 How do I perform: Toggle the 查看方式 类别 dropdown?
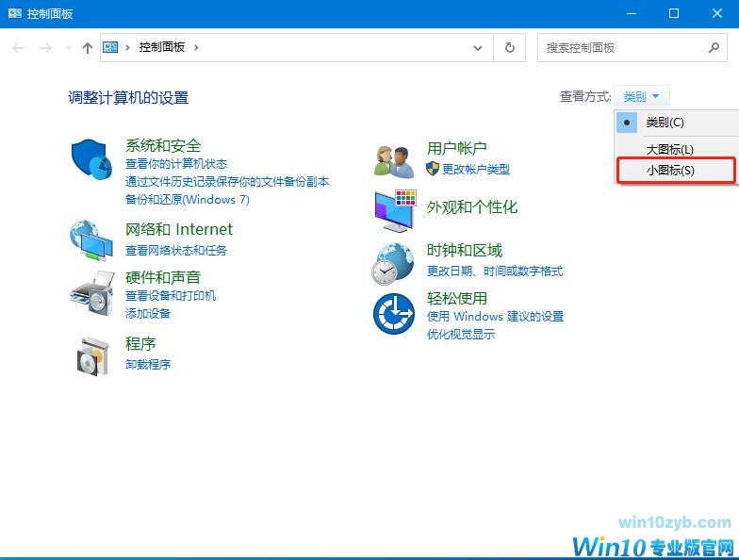[641, 96]
